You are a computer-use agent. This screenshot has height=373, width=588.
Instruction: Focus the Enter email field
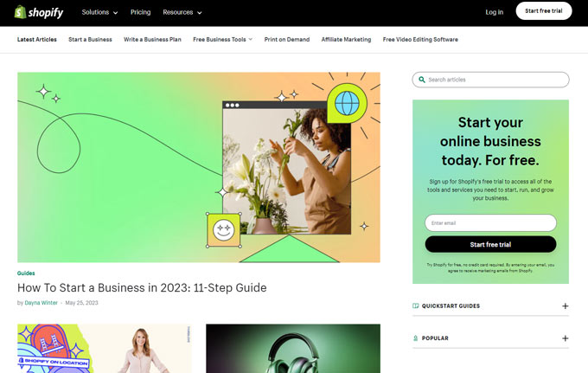click(x=490, y=223)
